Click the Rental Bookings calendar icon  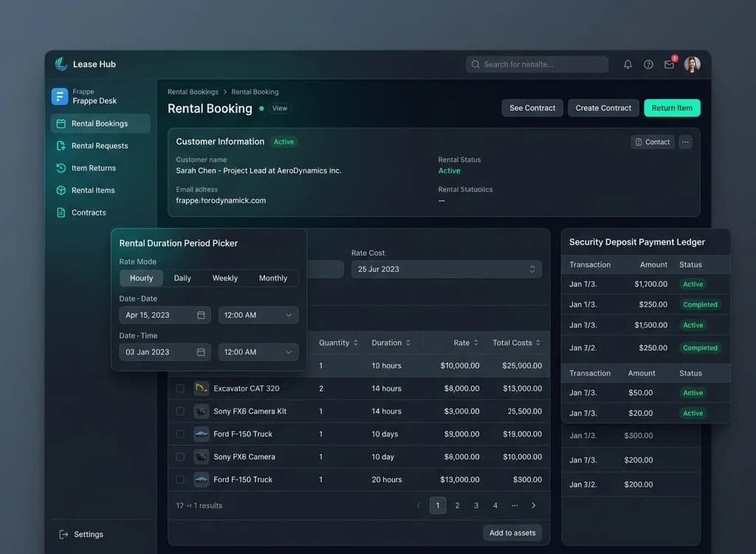tap(61, 123)
